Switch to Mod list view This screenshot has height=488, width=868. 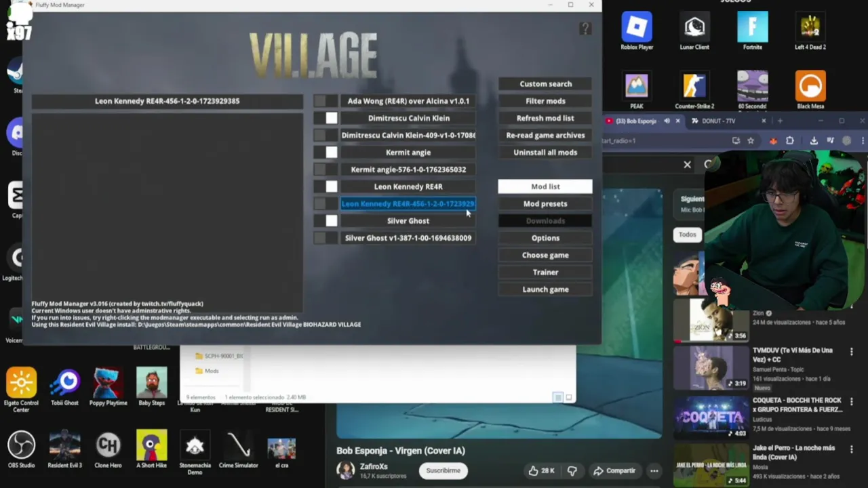point(545,186)
